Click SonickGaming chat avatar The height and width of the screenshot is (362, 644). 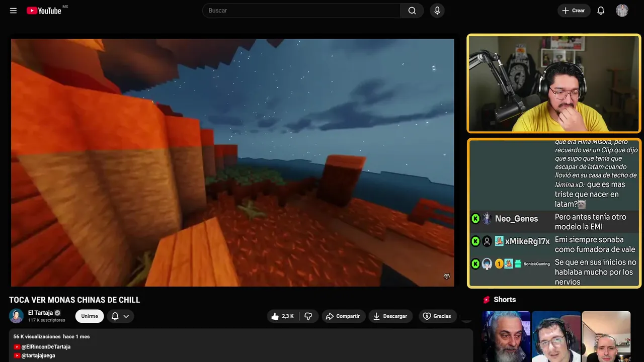click(x=487, y=264)
